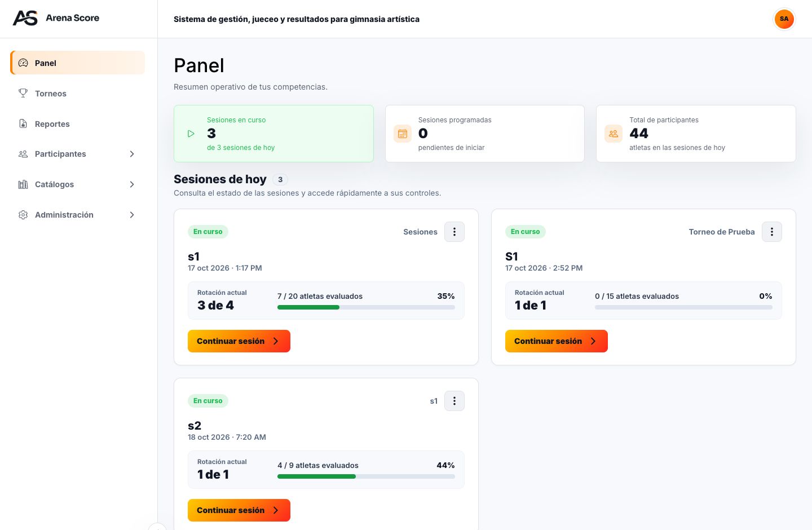This screenshot has height=530, width=812.
Task: Click the '3 de 4' rotation value
Action: tap(215, 305)
